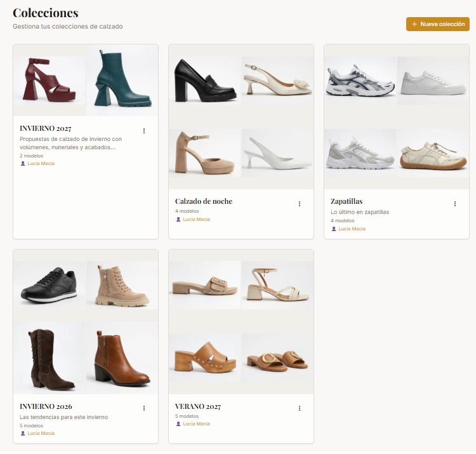Select the white and navy running sneaker thumbnail
The width and height of the screenshot is (476, 454).
coord(360,81)
